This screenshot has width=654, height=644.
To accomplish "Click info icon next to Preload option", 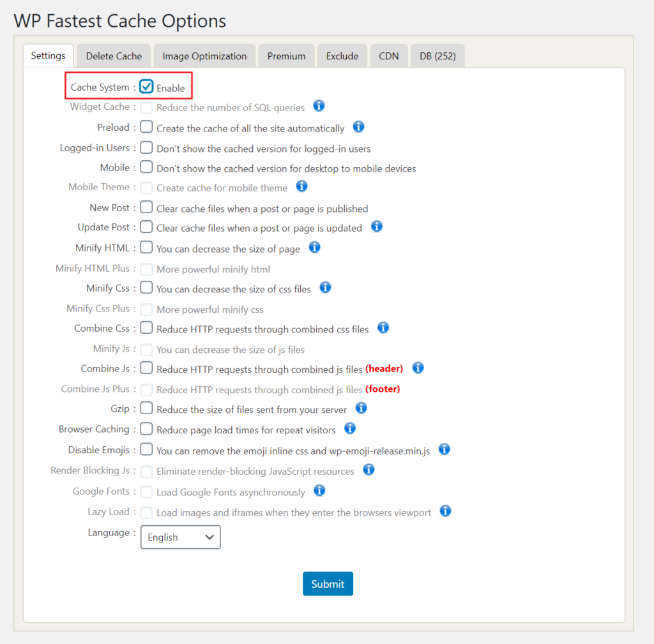I will 359,126.
